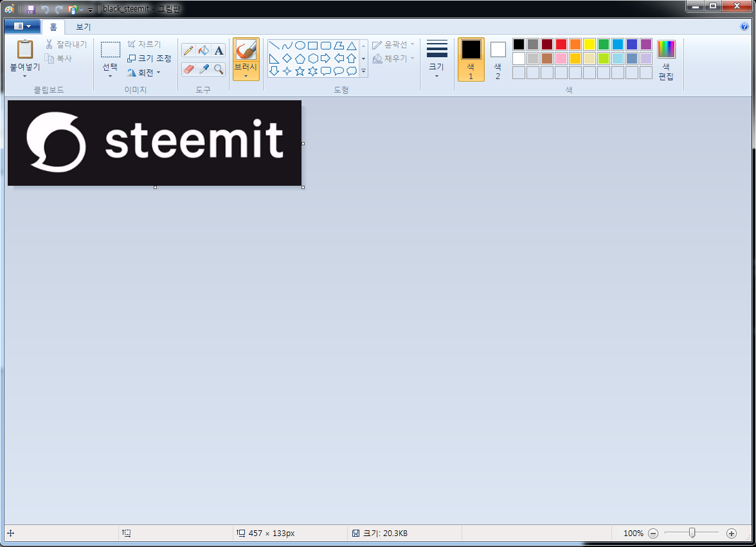Switch to the Home (홈) tab
756x547 pixels.
(x=53, y=27)
